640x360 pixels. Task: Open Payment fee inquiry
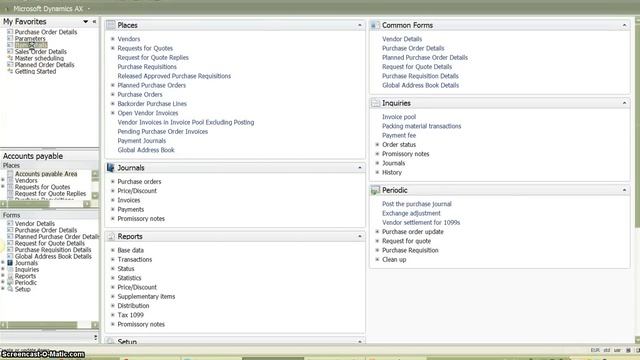pyautogui.click(x=399, y=136)
